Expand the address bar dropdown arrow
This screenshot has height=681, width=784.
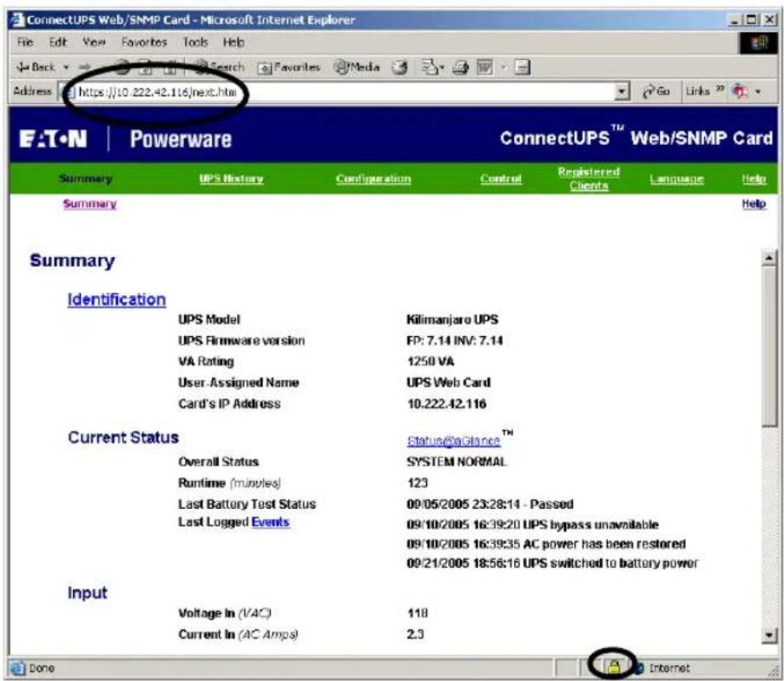pos(622,91)
